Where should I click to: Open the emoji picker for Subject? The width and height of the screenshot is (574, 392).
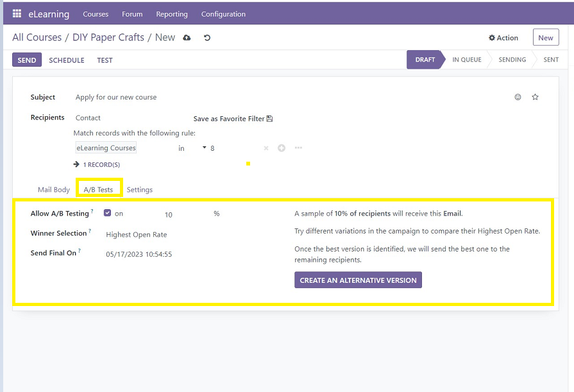[518, 97]
